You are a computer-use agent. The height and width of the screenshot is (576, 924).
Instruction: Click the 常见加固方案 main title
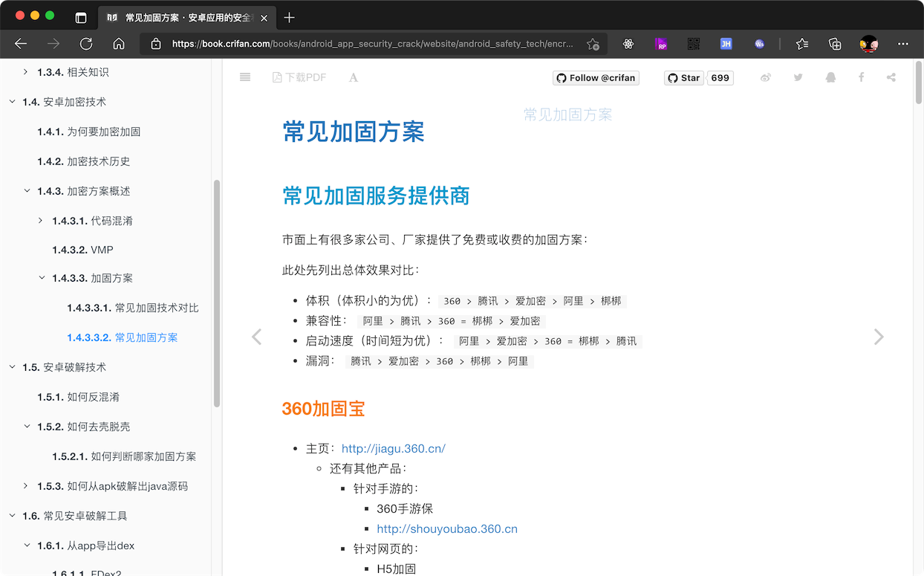click(x=354, y=132)
